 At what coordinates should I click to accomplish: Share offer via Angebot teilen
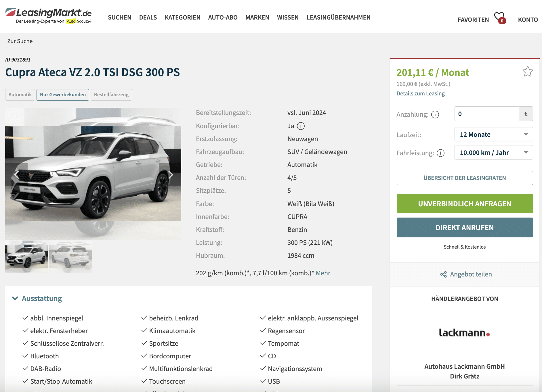[466, 274]
